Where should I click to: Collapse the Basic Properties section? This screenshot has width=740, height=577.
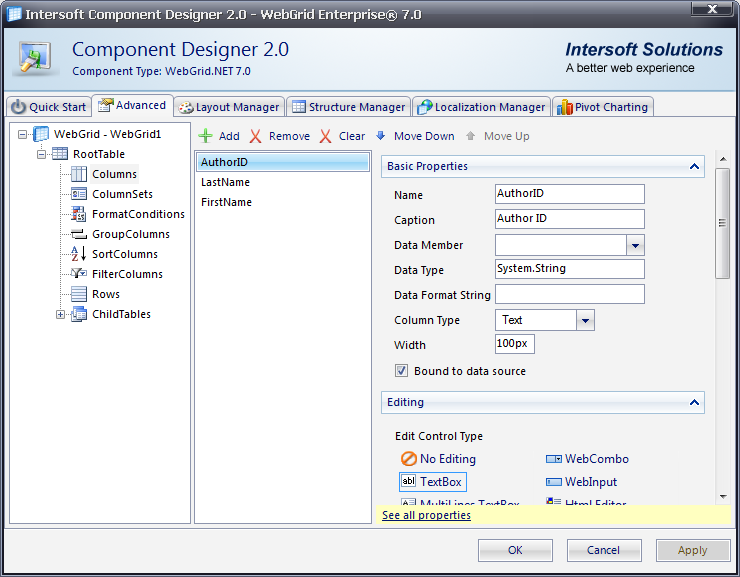pos(693,166)
